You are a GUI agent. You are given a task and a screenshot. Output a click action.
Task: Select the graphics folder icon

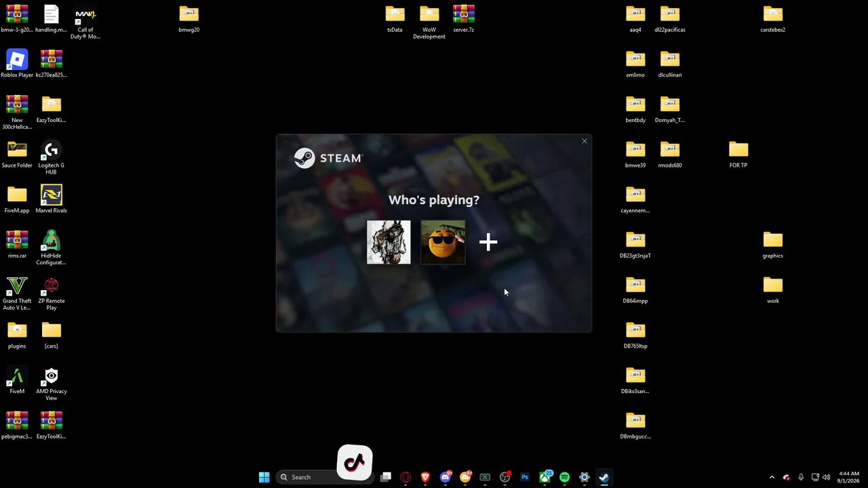click(773, 245)
